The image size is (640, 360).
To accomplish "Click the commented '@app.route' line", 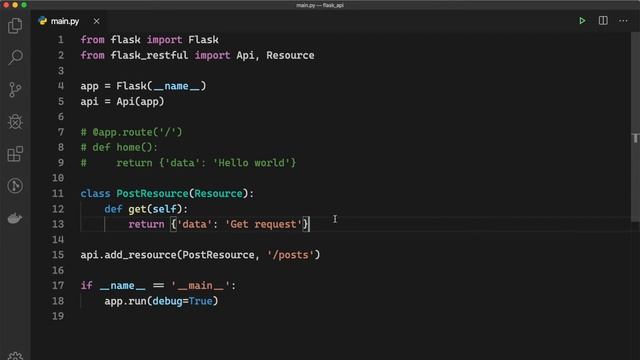I will 131,132.
